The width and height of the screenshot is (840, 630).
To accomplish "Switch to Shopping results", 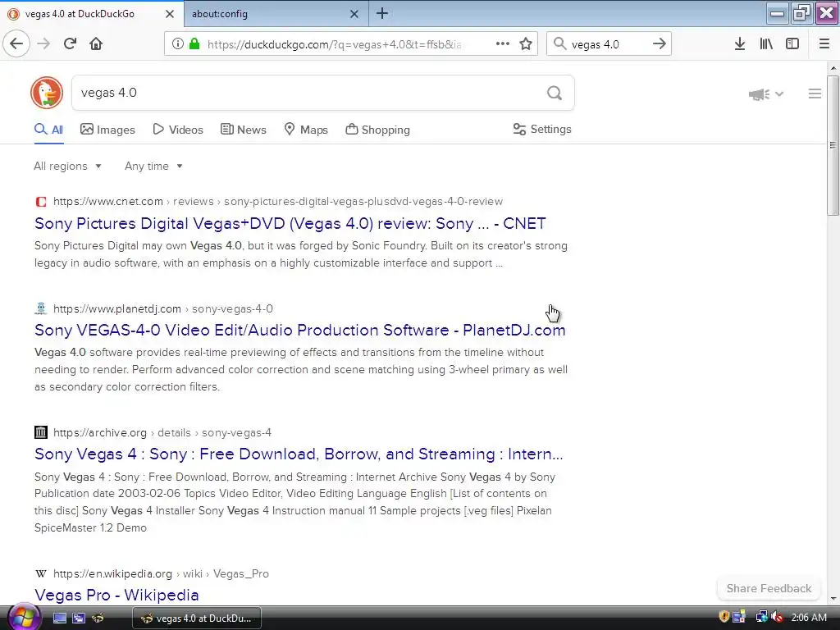I will click(377, 129).
